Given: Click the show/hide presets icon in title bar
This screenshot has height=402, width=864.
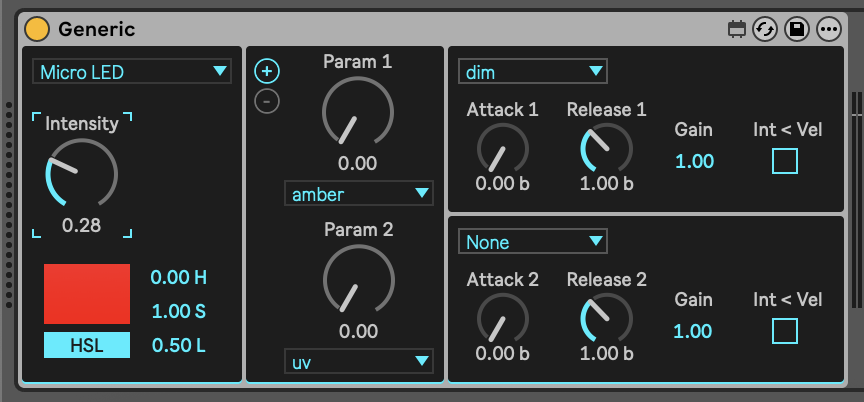Looking at the screenshot, I should click(x=737, y=29).
